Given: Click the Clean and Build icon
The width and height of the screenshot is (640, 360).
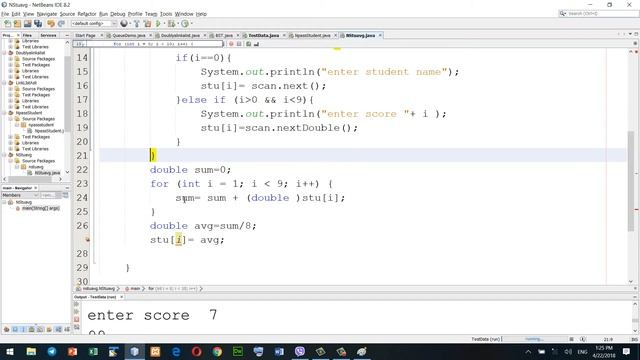Looking at the screenshot, I should pyautogui.click(x=147, y=24).
